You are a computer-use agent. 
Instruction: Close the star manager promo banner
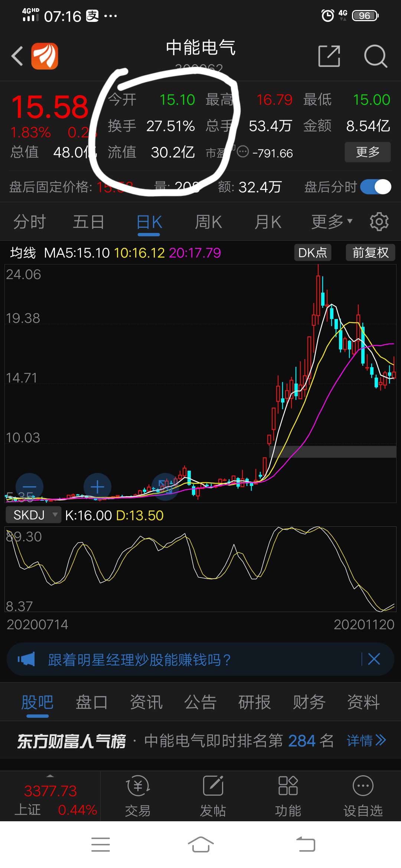(374, 659)
